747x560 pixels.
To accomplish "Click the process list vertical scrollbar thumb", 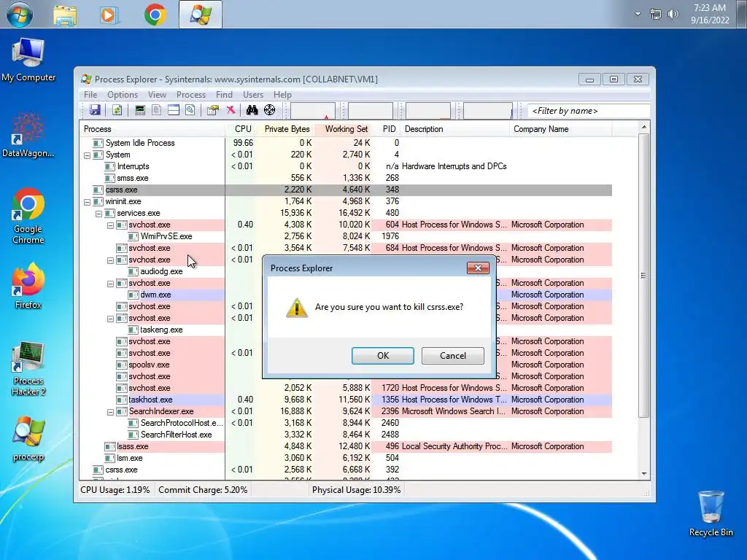I will click(643, 275).
